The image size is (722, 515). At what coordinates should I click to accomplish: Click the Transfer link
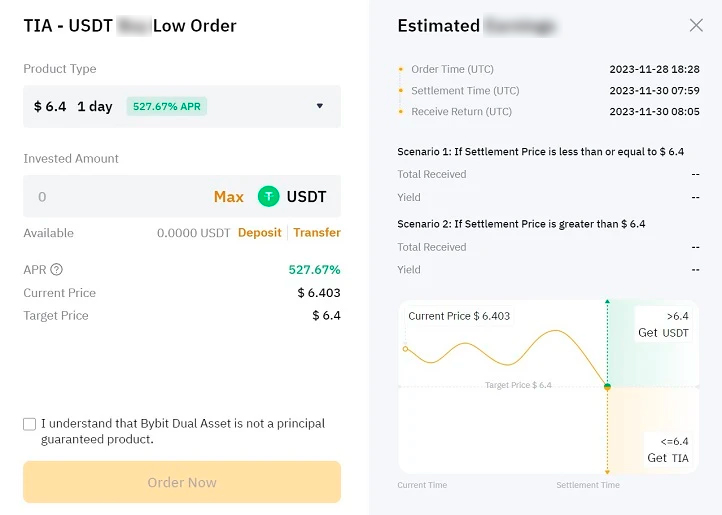[317, 233]
